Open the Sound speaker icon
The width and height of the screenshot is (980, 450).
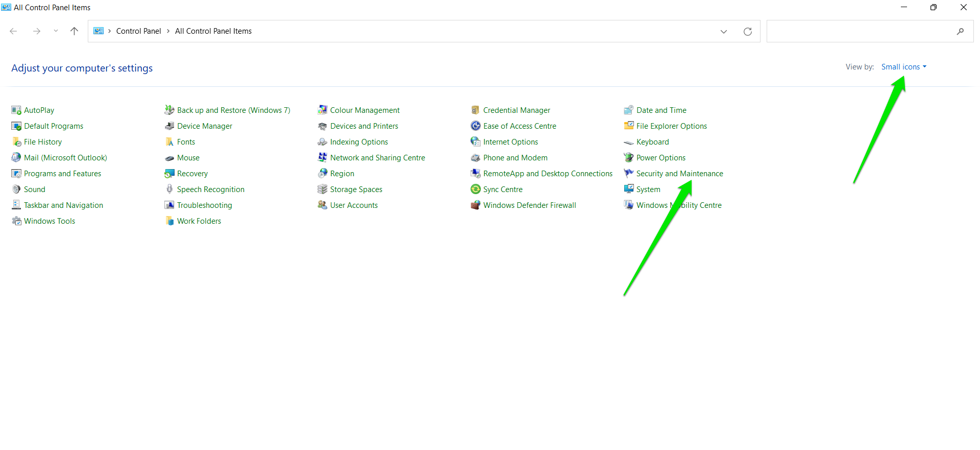click(x=16, y=190)
